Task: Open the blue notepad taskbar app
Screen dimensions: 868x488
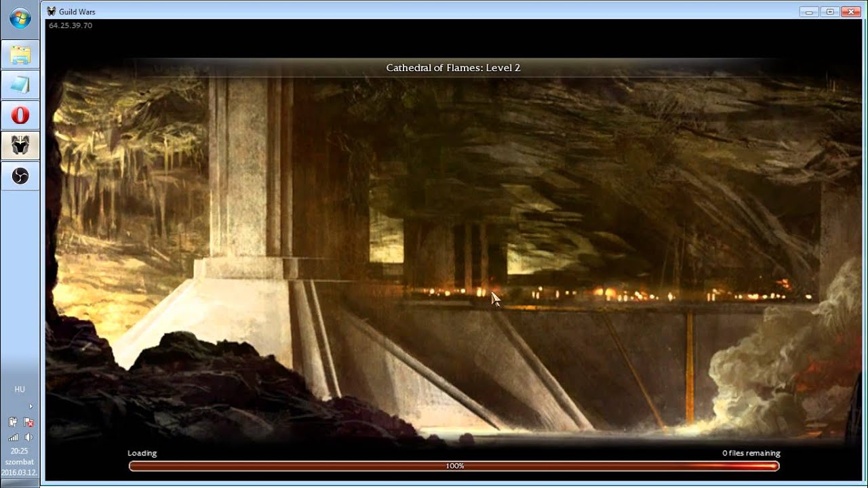Action: [x=20, y=85]
